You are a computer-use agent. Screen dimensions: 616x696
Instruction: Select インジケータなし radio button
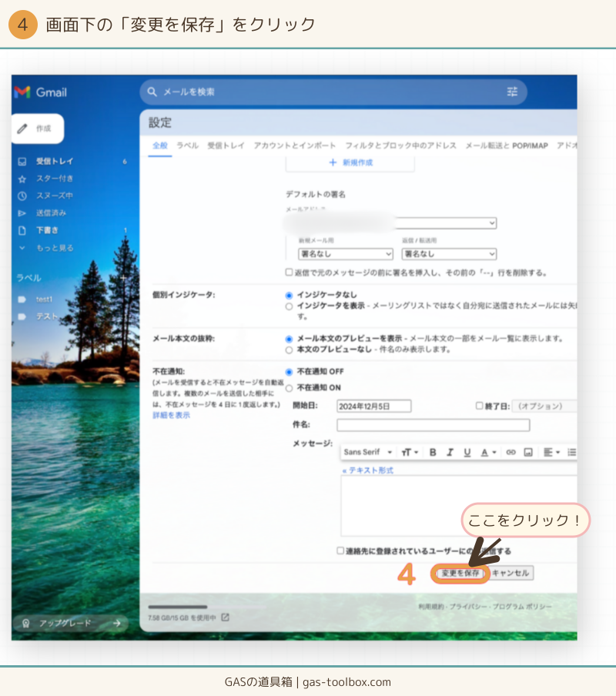289,295
